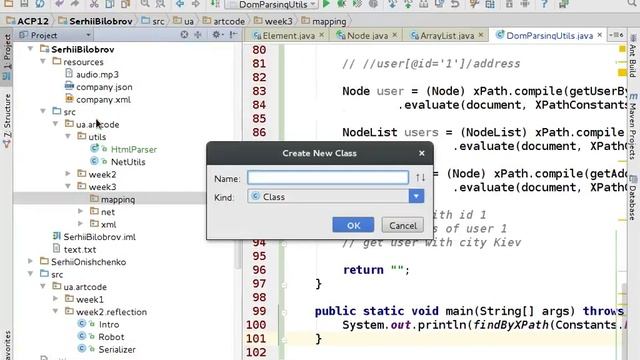Expand the week1 package

pyautogui.click(x=56, y=299)
